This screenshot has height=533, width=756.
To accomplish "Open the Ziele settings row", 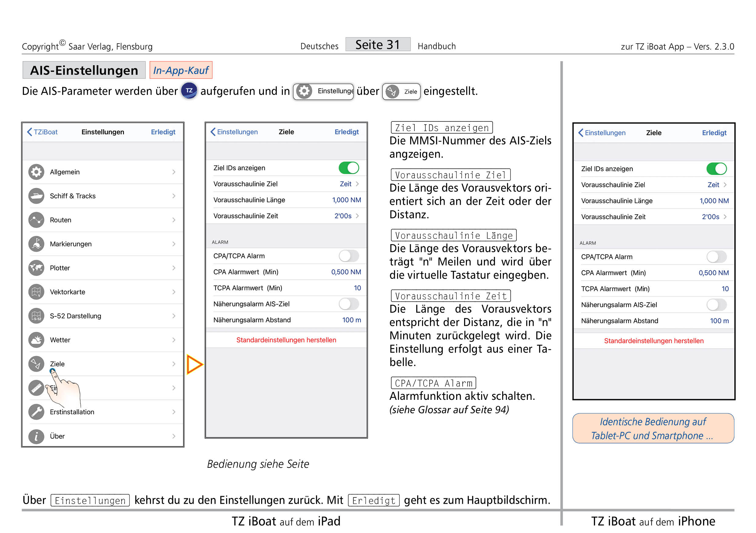I will 103,364.
